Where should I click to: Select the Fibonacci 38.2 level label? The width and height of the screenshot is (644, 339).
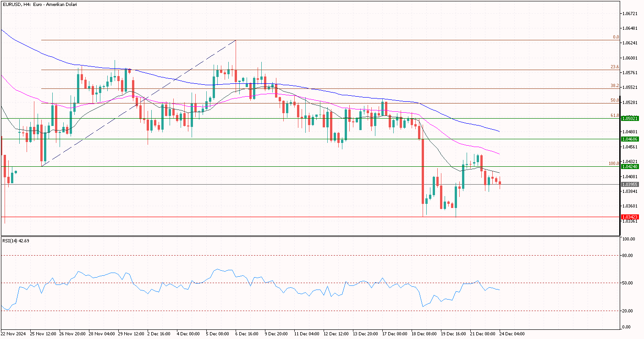615,86
